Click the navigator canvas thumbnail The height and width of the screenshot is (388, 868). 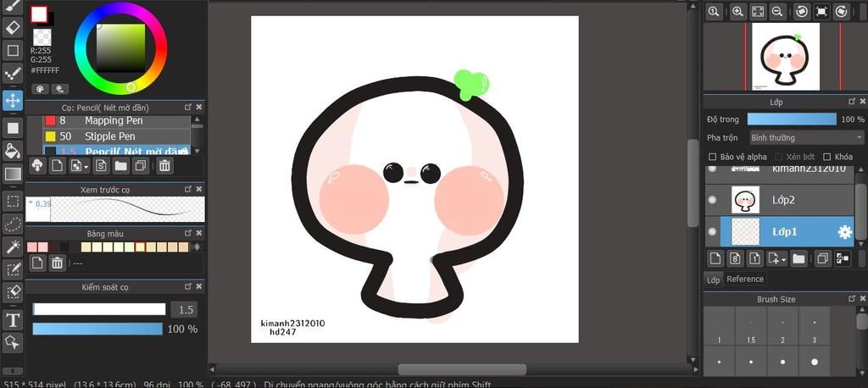click(x=786, y=57)
